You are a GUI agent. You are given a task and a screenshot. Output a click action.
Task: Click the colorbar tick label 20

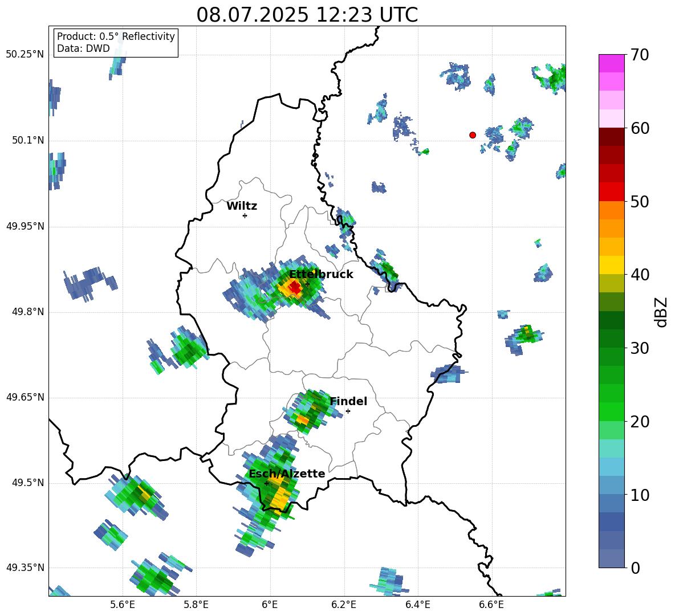coord(640,422)
